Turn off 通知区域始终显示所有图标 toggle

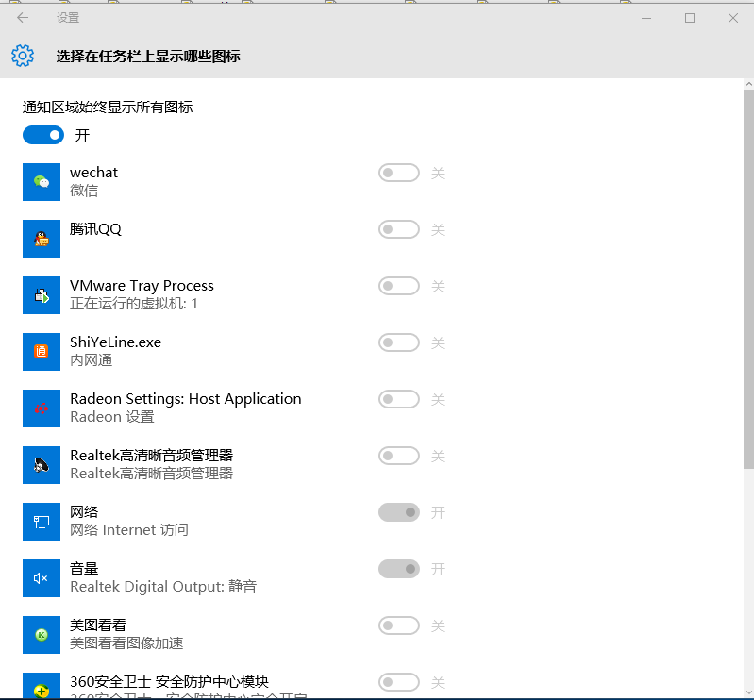(x=43, y=135)
